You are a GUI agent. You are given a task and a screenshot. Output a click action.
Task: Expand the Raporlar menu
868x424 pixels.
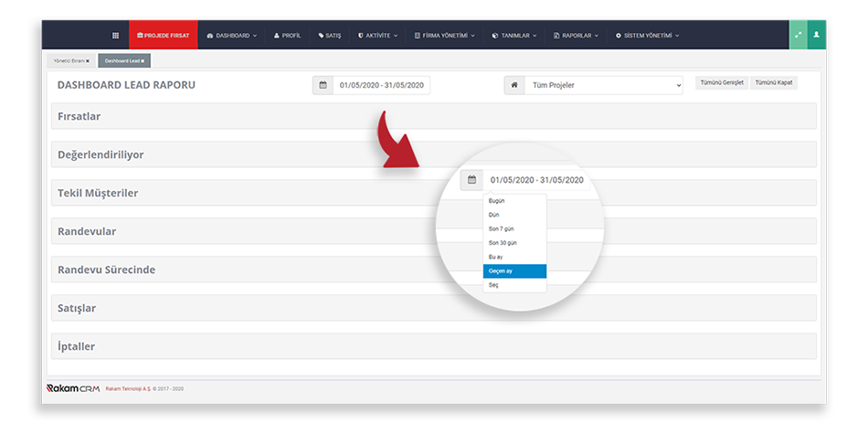(x=576, y=35)
